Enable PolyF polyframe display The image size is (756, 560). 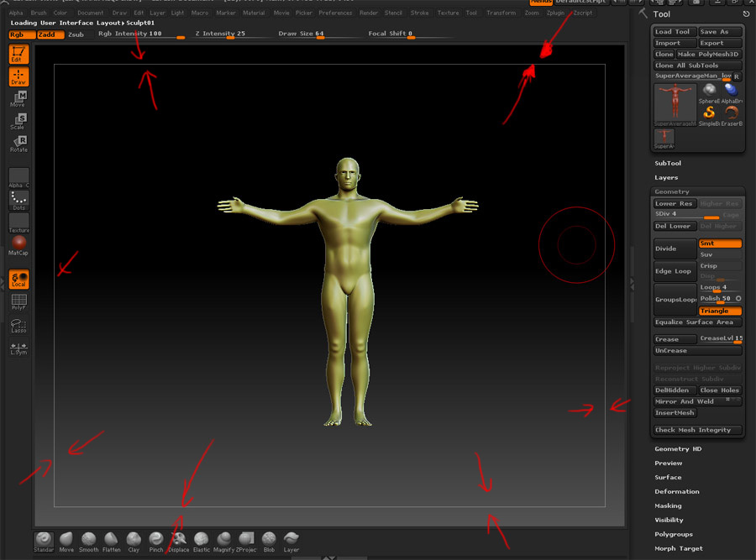[18, 302]
